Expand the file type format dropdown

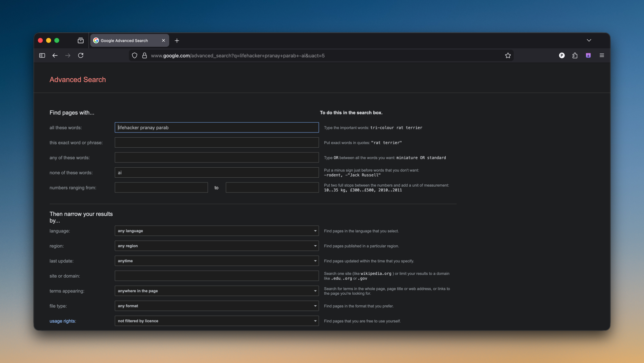tap(216, 306)
